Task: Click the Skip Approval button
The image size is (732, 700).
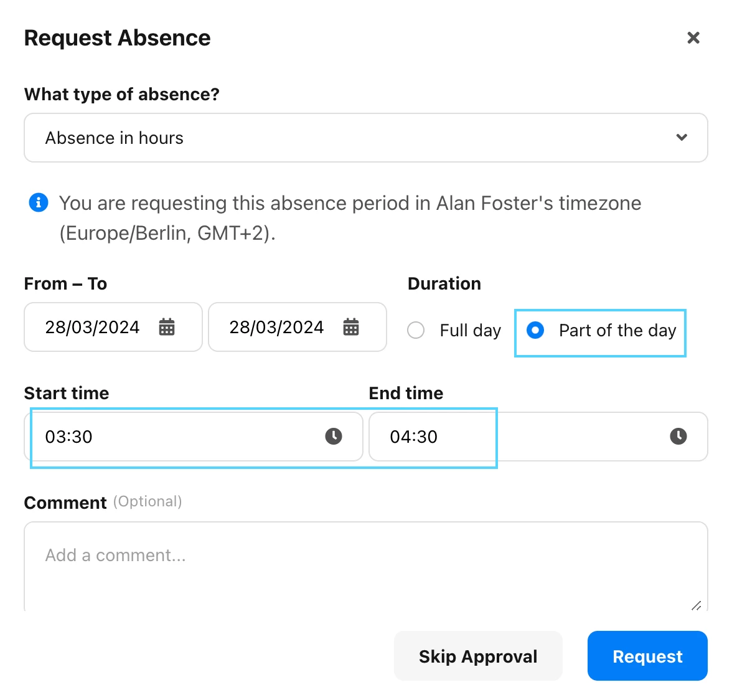Action: (478, 656)
